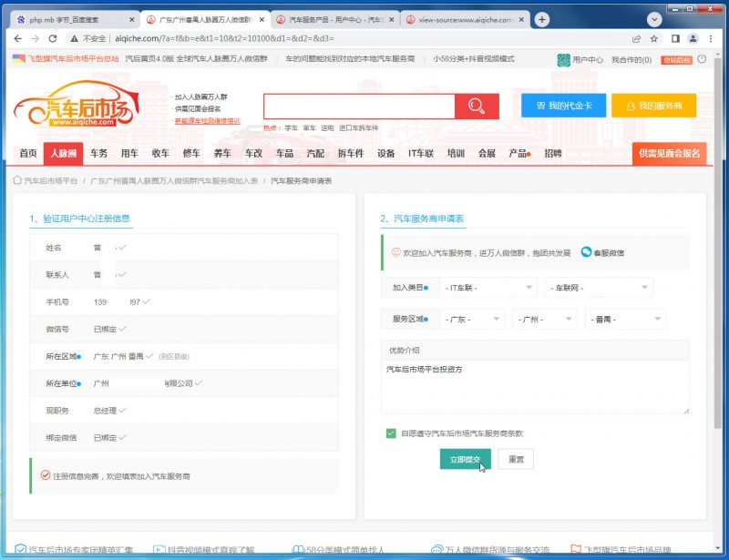The image size is (729, 560).
Task: Open the 番禺 district dropdown
Action: point(625,320)
